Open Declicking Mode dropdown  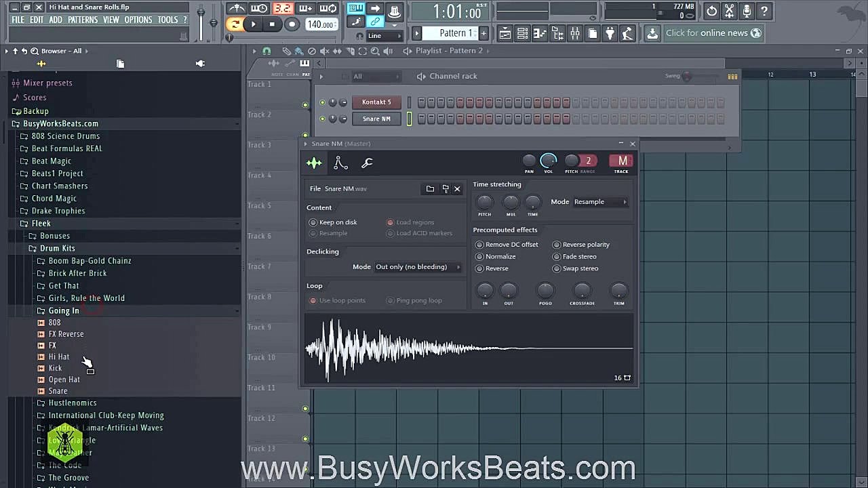418,267
